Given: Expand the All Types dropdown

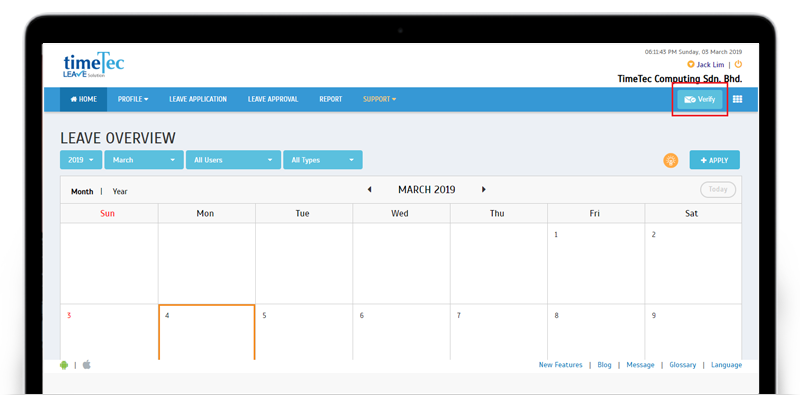Looking at the screenshot, I should coord(323,160).
